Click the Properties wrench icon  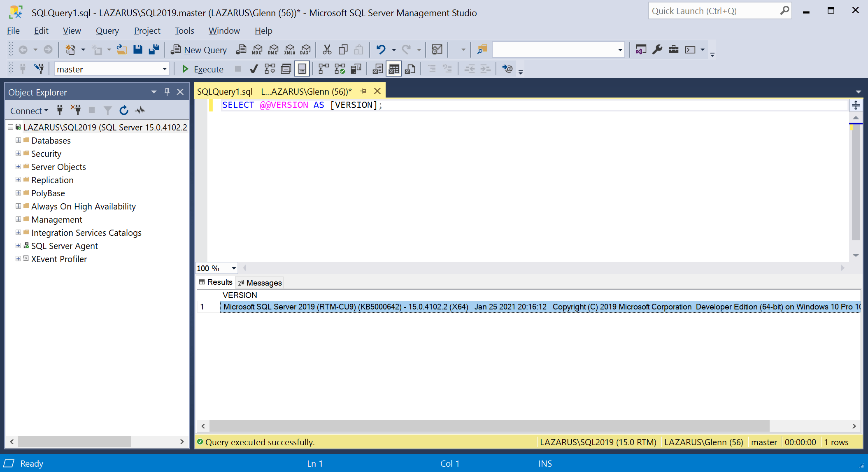(657, 50)
